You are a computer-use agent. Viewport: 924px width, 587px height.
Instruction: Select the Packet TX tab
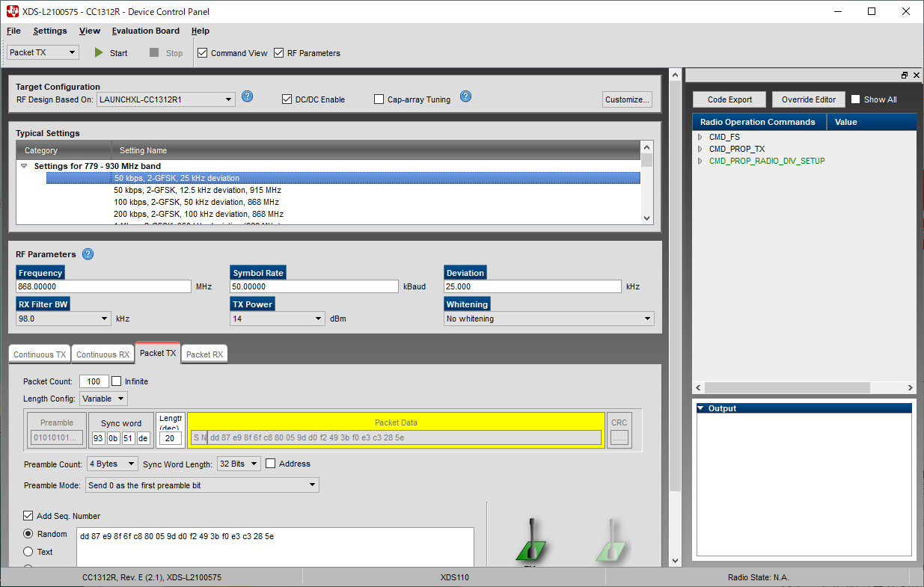click(158, 353)
